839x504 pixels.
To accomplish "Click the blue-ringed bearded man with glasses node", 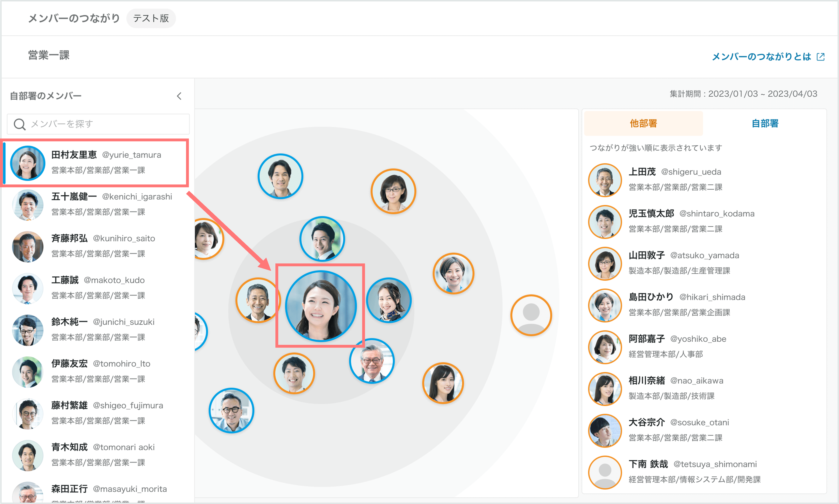I will [231, 411].
